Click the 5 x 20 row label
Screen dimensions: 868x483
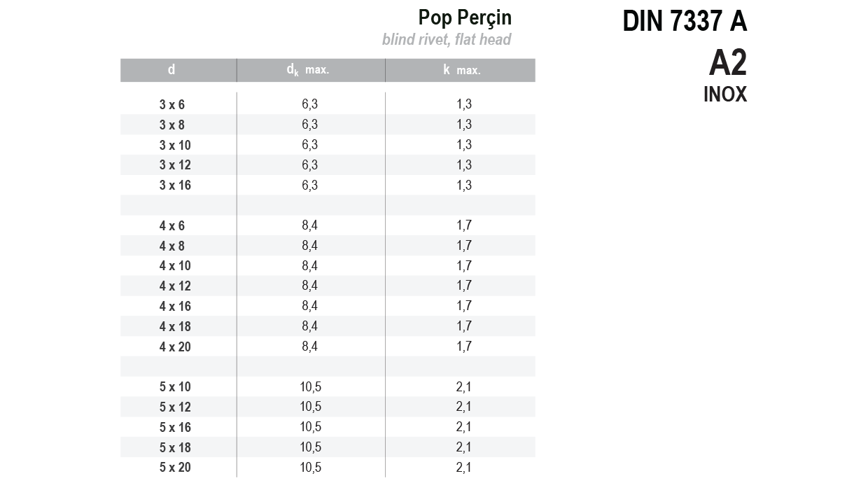175,468
